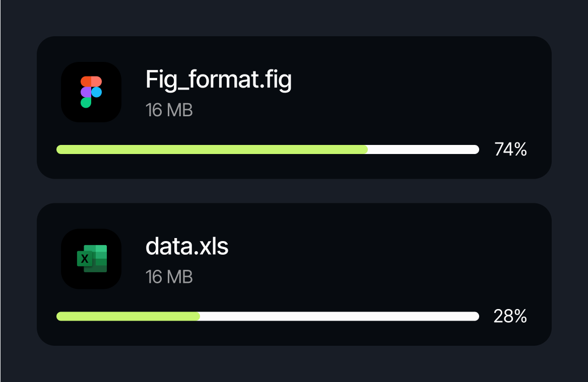Click the green X symbol on the Excel icon
Viewport: 588px width, 382px height.
85,260
